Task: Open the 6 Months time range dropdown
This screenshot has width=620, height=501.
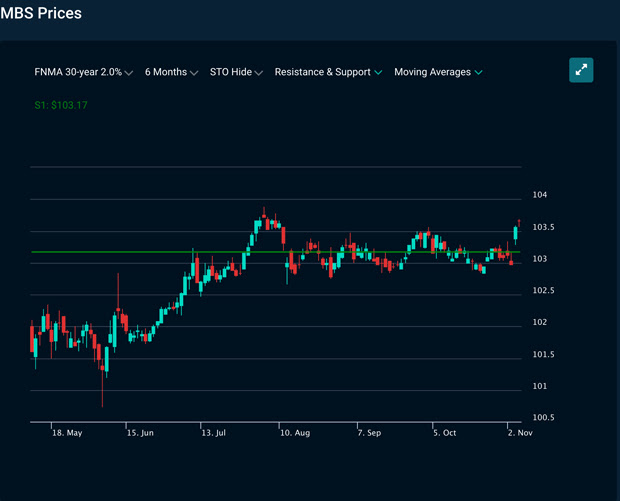Action: tap(171, 72)
